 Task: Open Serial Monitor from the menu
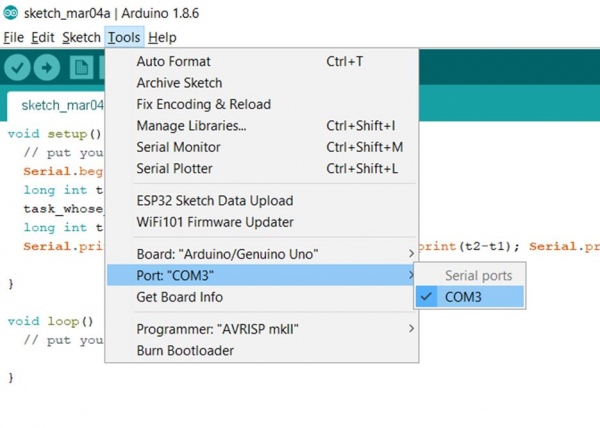coord(178,147)
